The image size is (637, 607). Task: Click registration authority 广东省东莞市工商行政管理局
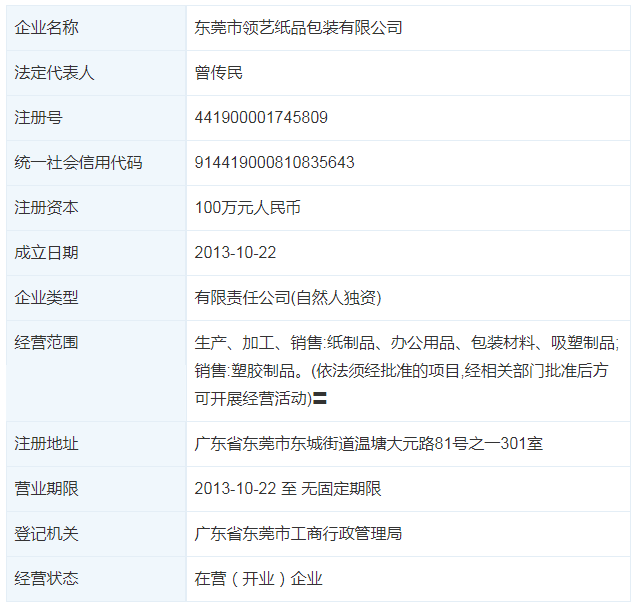click(x=298, y=534)
